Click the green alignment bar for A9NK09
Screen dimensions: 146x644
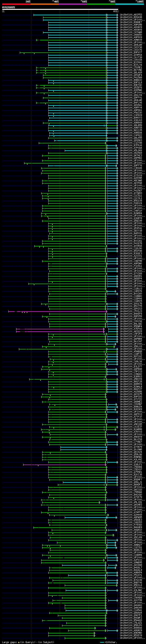coord(72,40)
